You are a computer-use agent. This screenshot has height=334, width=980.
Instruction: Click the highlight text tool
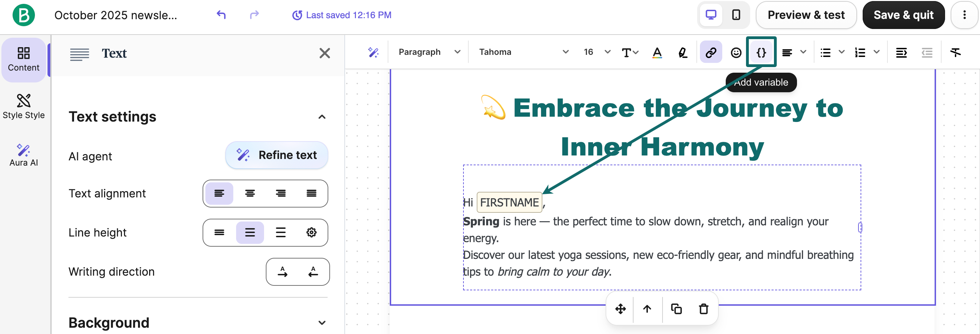point(682,52)
